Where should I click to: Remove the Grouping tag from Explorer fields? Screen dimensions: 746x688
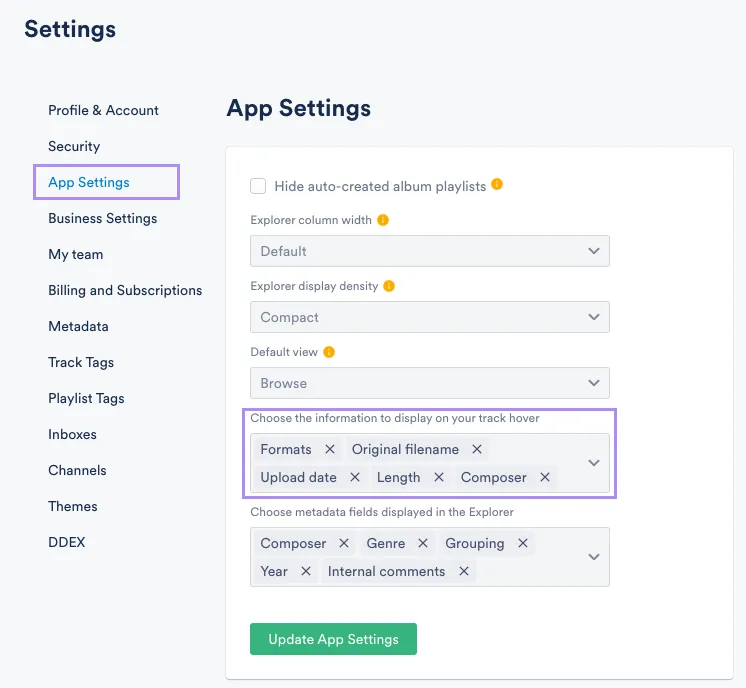pyautogui.click(x=523, y=544)
